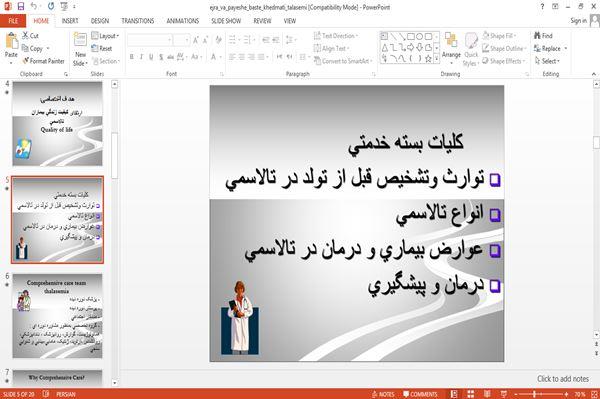
Task: Toggle Strikethrough formatting
Action: point(171,57)
